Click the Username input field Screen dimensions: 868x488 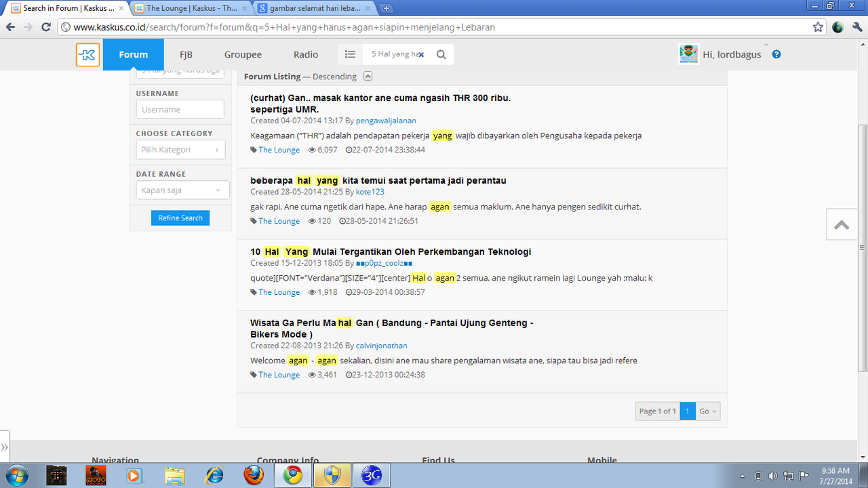pyautogui.click(x=180, y=109)
